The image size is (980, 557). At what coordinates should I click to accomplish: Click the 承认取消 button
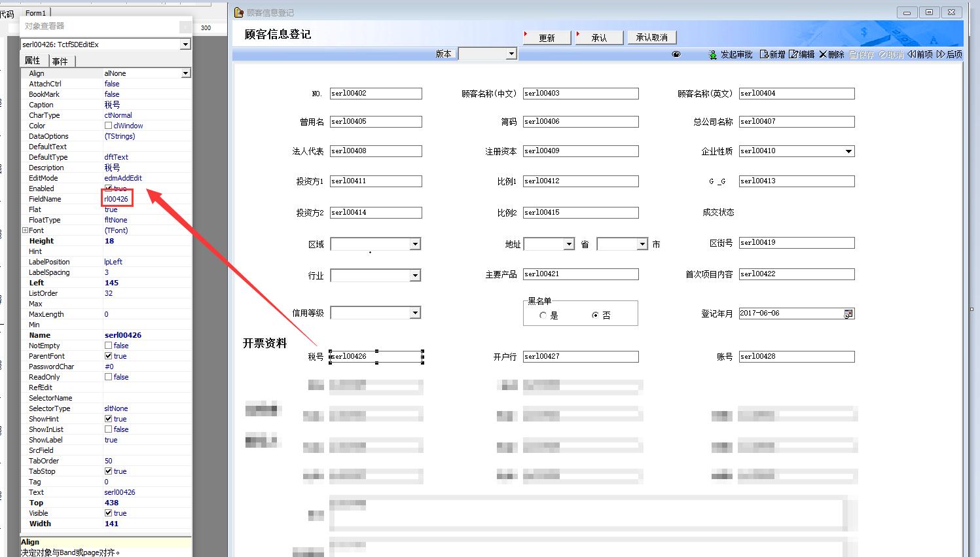(x=651, y=38)
